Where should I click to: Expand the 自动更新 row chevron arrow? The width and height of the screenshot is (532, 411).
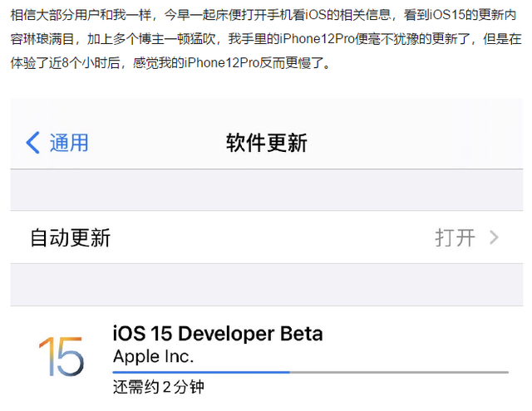(495, 238)
